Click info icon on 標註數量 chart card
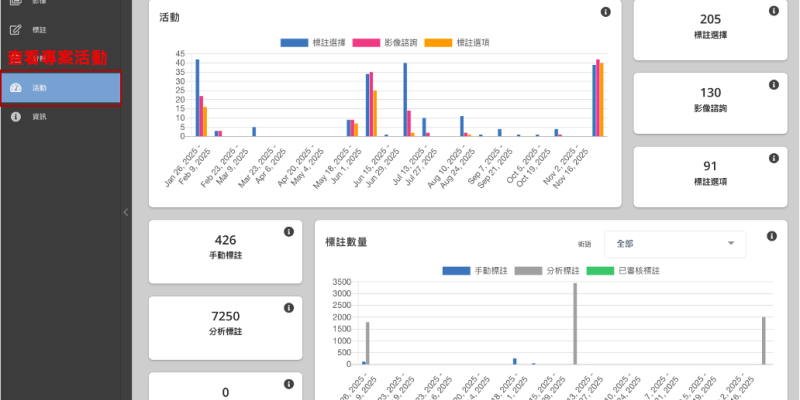 click(772, 236)
